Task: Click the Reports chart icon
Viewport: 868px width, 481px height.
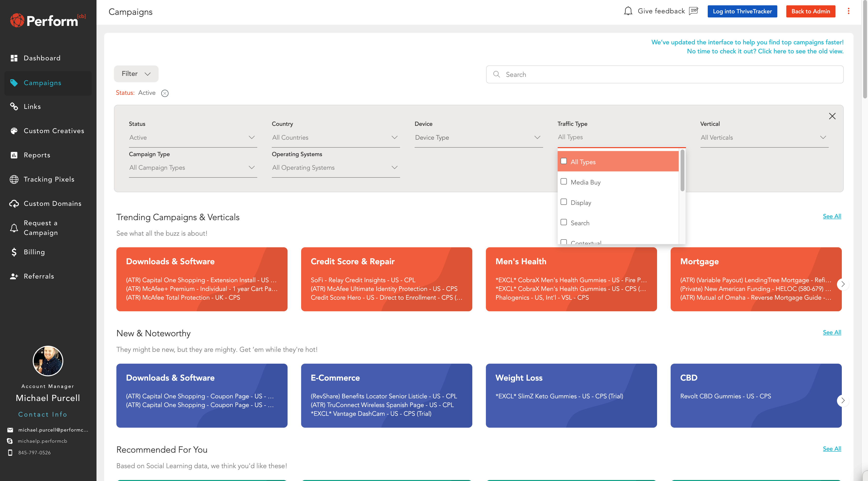Action: pyautogui.click(x=14, y=155)
